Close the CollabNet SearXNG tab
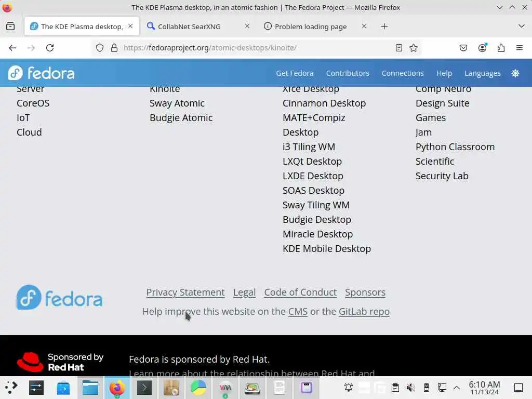 click(247, 26)
